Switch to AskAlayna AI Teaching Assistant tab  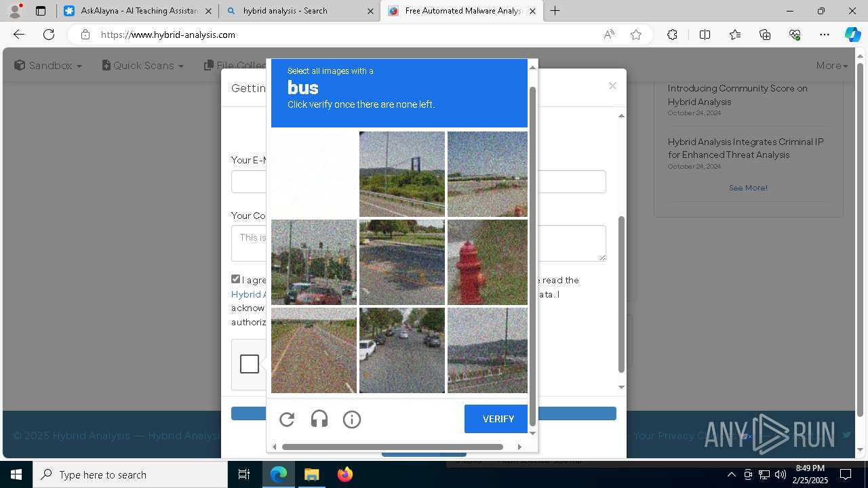click(x=139, y=11)
